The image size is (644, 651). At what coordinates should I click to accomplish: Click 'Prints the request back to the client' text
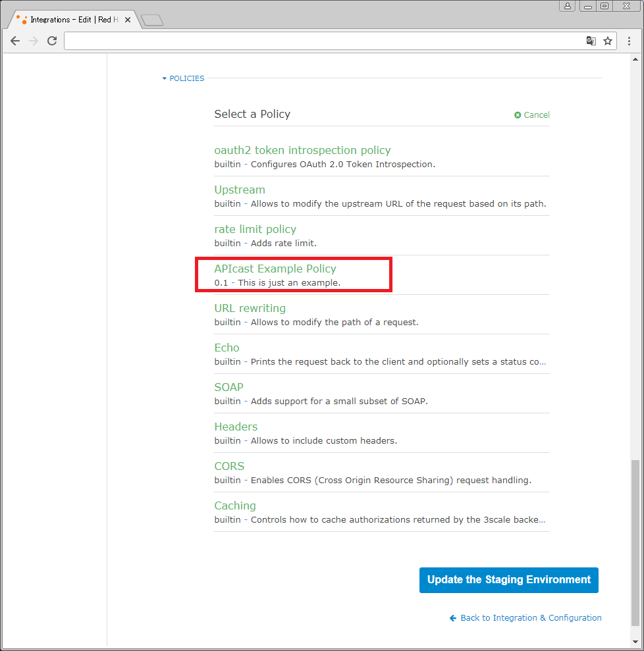click(398, 361)
